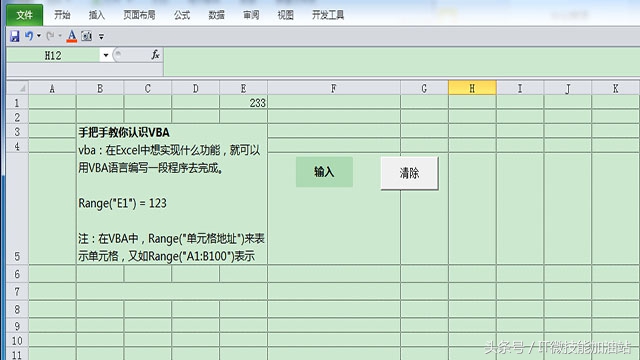Click the 清除 button
This screenshot has height=360, width=640.
[409, 173]
